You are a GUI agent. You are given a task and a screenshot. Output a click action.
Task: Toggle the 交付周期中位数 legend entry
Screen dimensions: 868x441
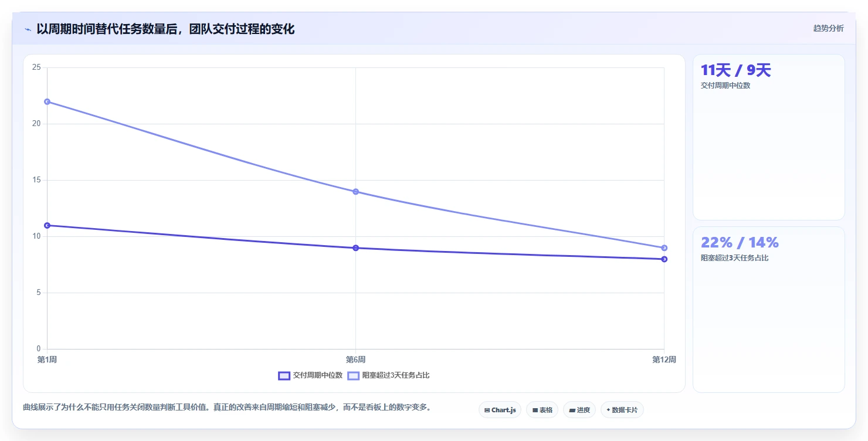pos(310,375)
